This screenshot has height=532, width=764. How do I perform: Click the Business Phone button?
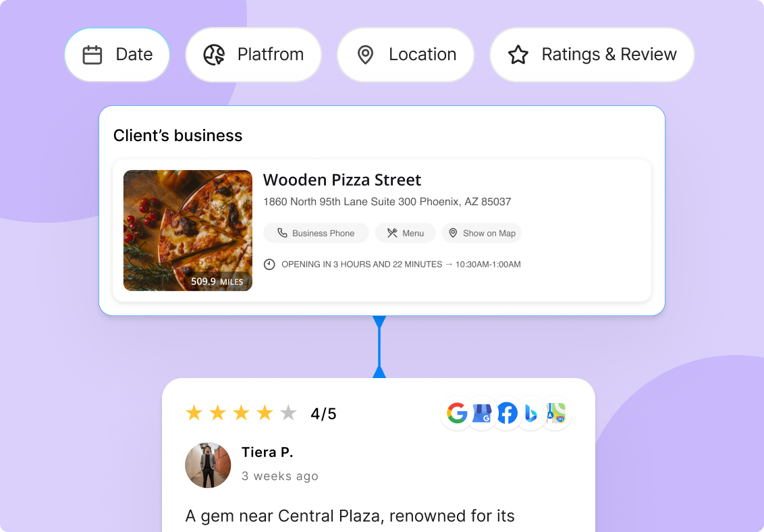pos(317,234)
